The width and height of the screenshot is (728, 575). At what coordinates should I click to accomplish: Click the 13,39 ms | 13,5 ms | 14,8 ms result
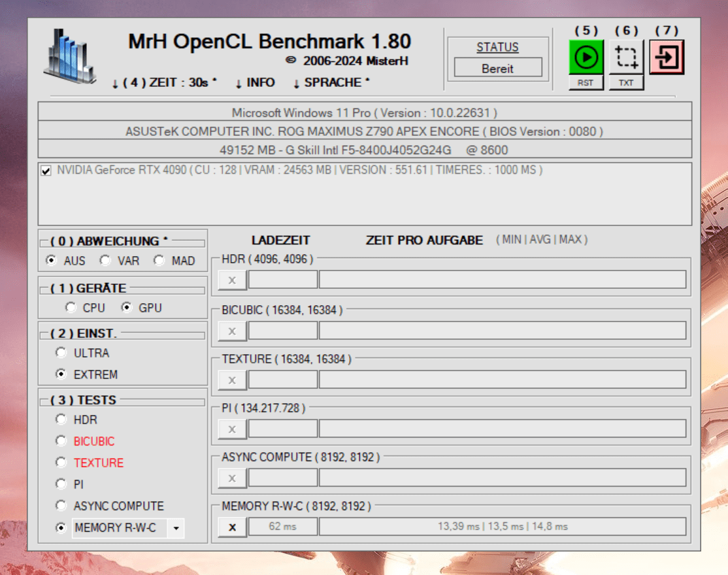click(x=503, y=527)
